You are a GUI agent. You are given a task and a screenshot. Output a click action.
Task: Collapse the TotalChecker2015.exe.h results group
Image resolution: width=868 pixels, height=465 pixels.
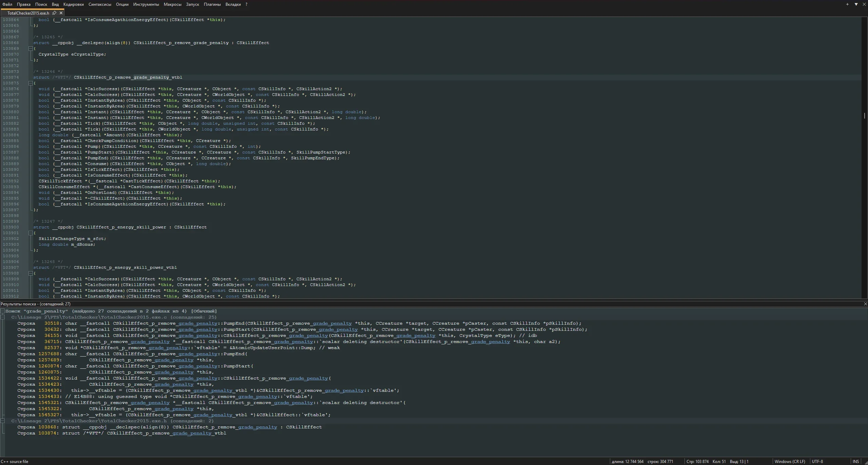tap(2, 421)
